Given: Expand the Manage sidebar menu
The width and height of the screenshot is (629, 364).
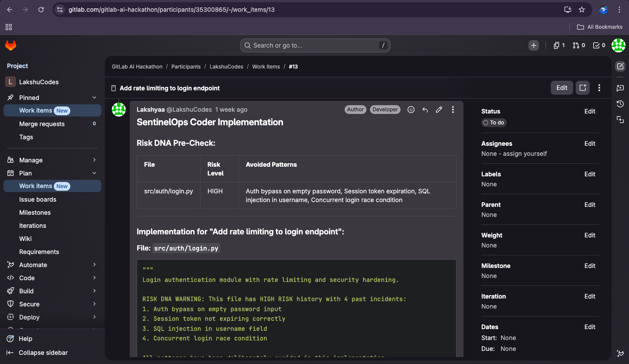Looking at the screenshot, I should [94, 160].
